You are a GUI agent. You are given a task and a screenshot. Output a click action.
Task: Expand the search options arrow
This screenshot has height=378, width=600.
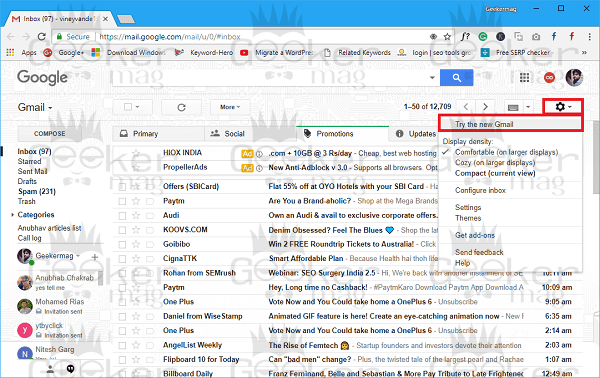pyautogui.click(x=432, y=78)
